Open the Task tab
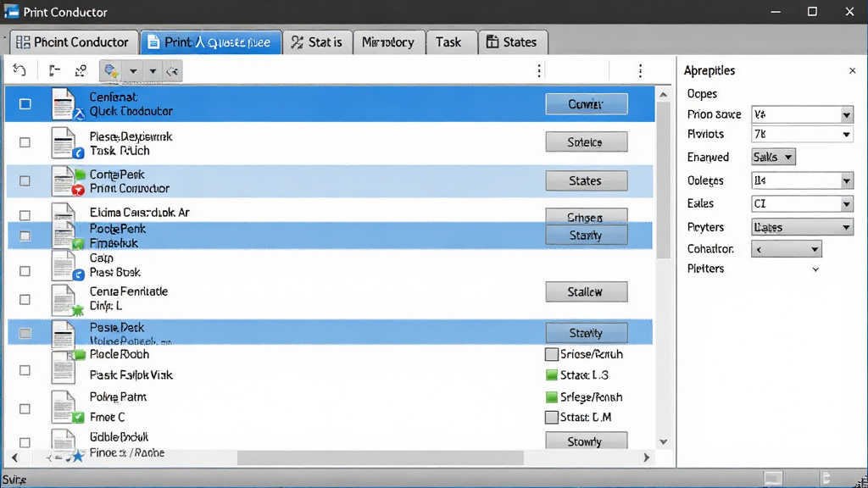This screenshot has height=488, width=868. click(451, 42)
